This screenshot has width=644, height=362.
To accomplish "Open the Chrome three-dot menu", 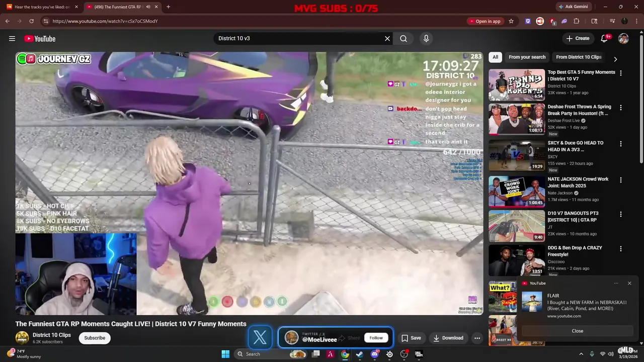I will pyautogui.click(x=636, y=21).
